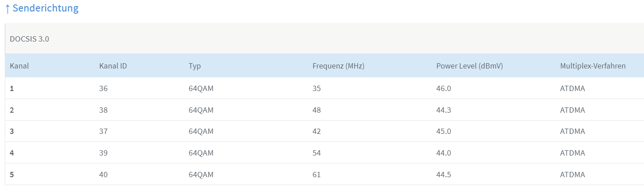Image resolution: width=644 pixels, height=190 pixels.
Task: Select Kanal ID 37 in row three
Action: 104,131
